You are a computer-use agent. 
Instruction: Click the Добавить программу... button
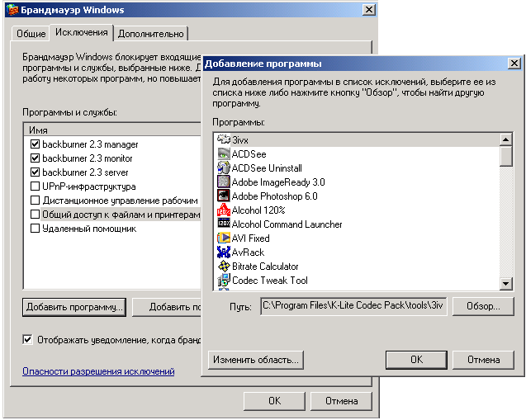point(74,307)
